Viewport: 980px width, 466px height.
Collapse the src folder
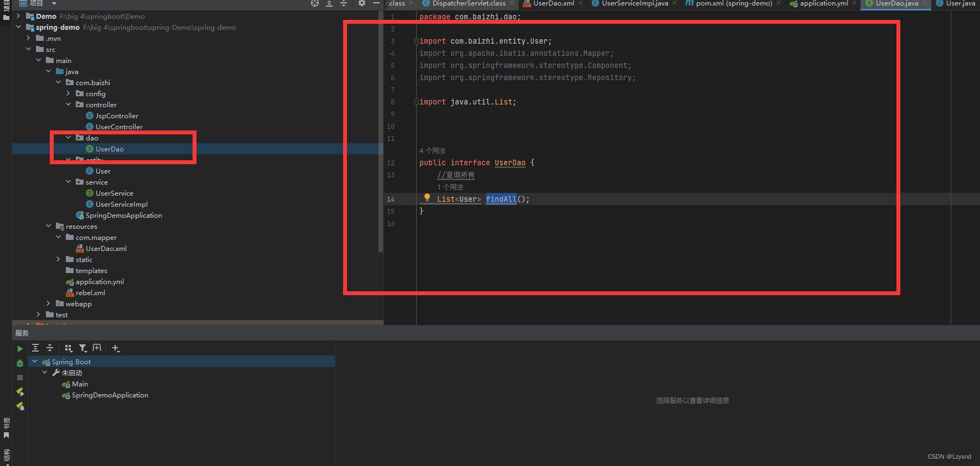[x=29, y=49]
